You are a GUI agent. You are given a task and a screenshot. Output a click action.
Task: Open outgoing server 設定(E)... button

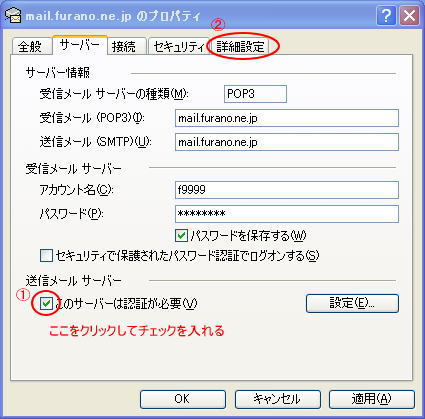[x=352, y=303]
